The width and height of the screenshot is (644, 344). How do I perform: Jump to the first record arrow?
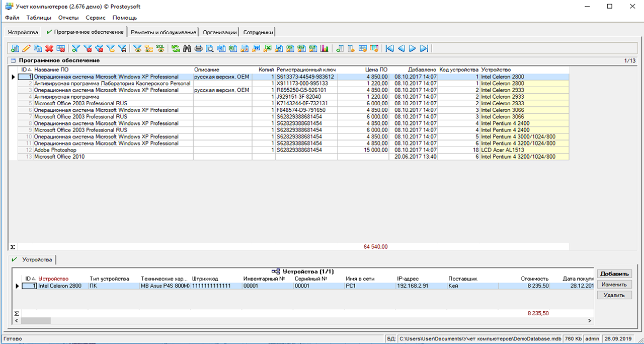[389, 48]
